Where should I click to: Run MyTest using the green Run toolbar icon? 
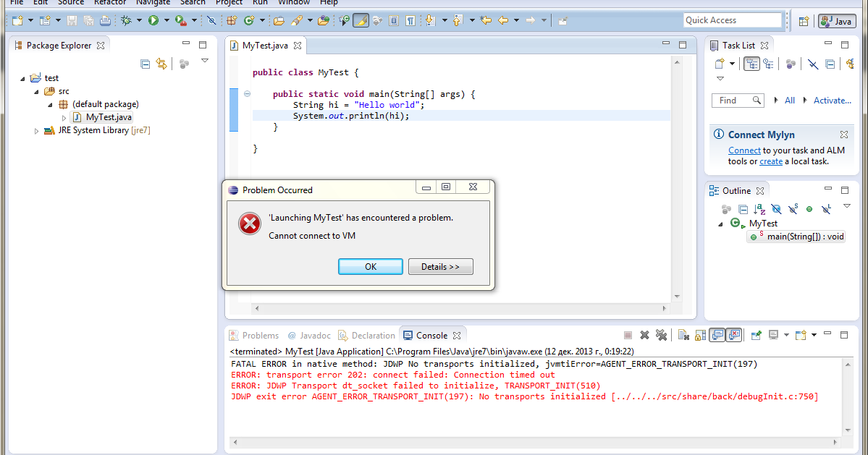[153, 20]
